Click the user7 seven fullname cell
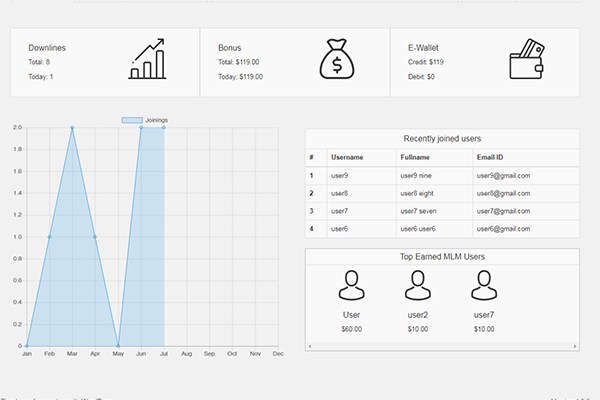Viewport: 600px width, 400px height. coord(420,211)
